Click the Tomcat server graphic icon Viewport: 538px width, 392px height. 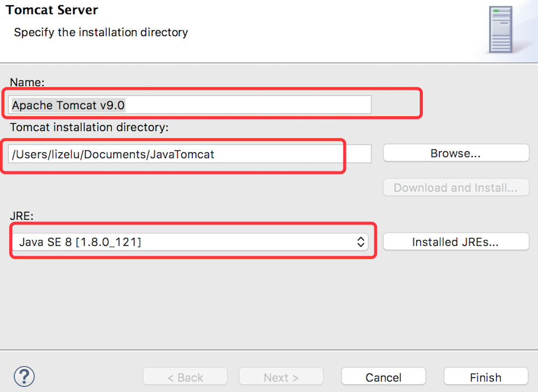[501, 30]
